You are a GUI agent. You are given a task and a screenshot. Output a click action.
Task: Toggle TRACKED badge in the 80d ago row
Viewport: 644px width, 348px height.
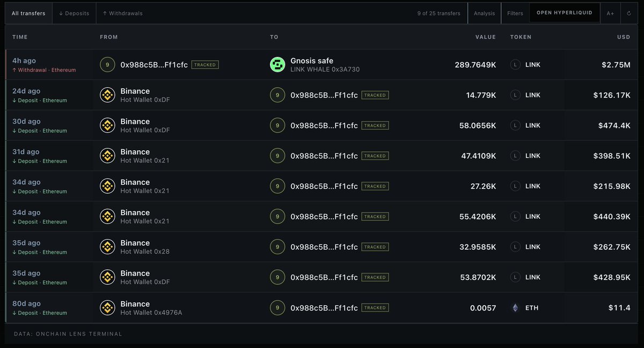[375, 308]
